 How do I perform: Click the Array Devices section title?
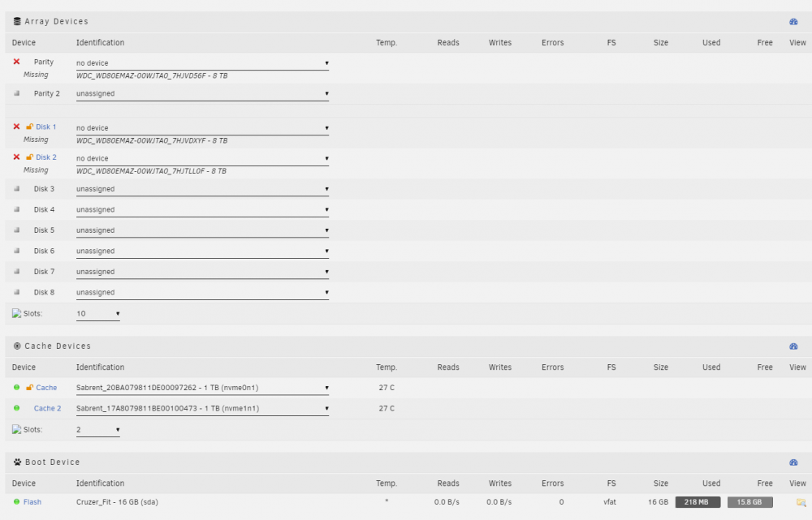57,21
